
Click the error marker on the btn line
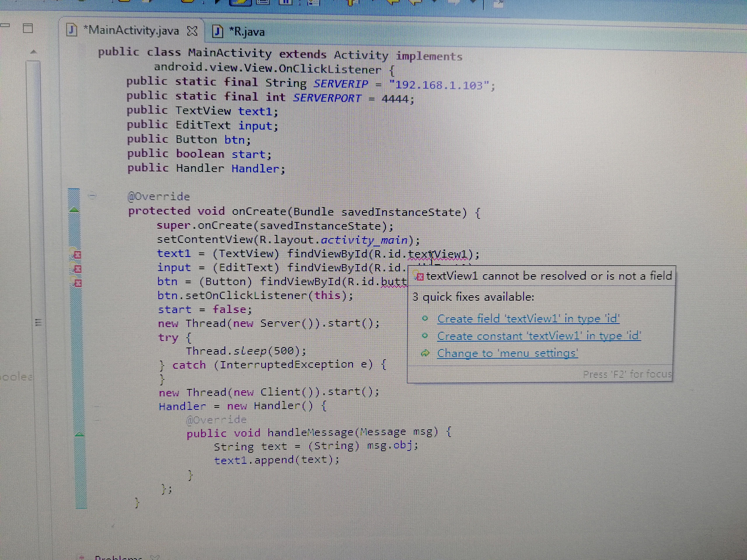(78, 283)
